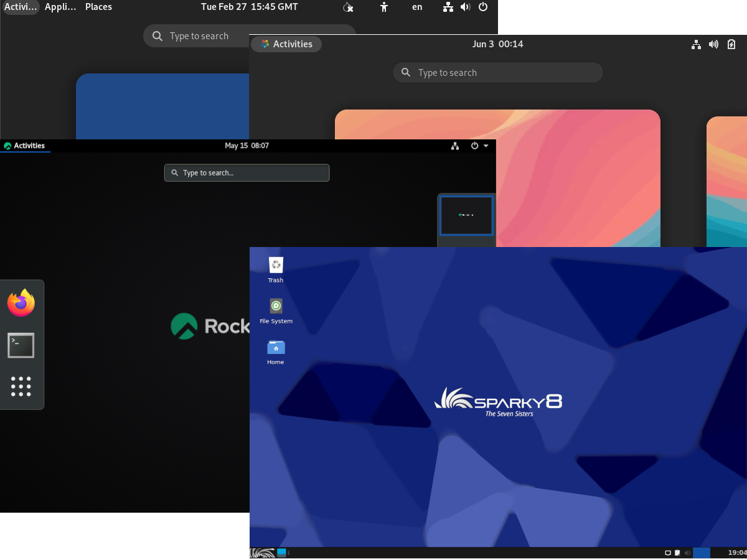
Task: Click the network icon on the Rocky Linux desktop
Action: 455,146
